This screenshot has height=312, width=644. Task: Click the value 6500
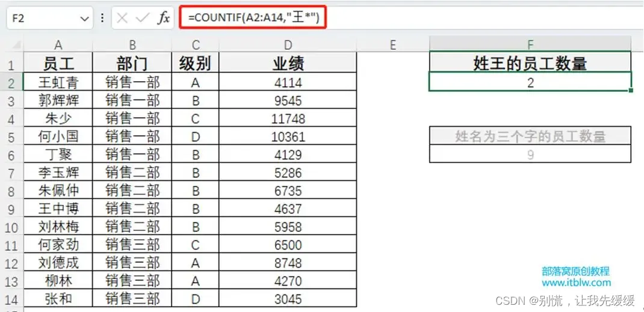click(x=288, y=245)
